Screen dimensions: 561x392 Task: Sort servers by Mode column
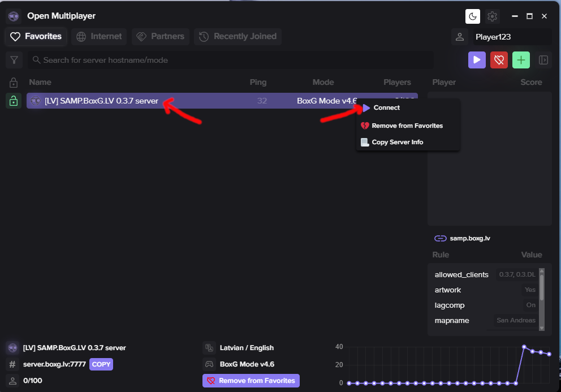click(323, 83)
